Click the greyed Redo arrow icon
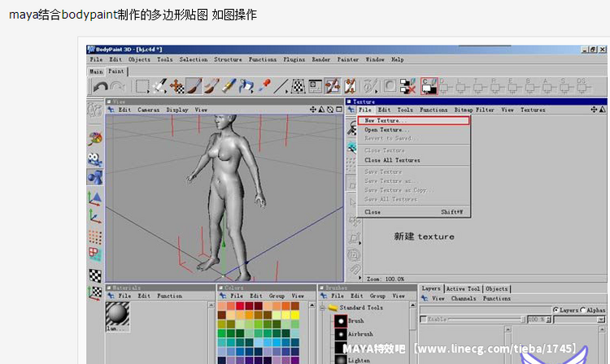Image resolution: width=610 pixels, height=364 pixels. [117, 87]
